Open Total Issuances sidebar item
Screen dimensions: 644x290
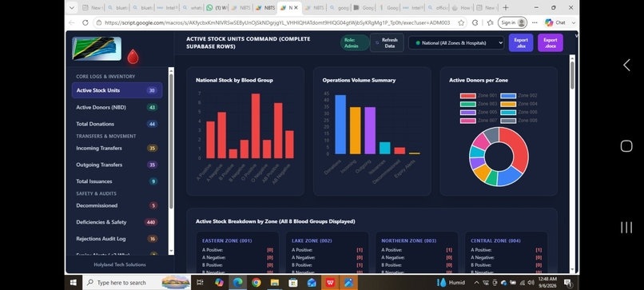[x=117, y=181]
